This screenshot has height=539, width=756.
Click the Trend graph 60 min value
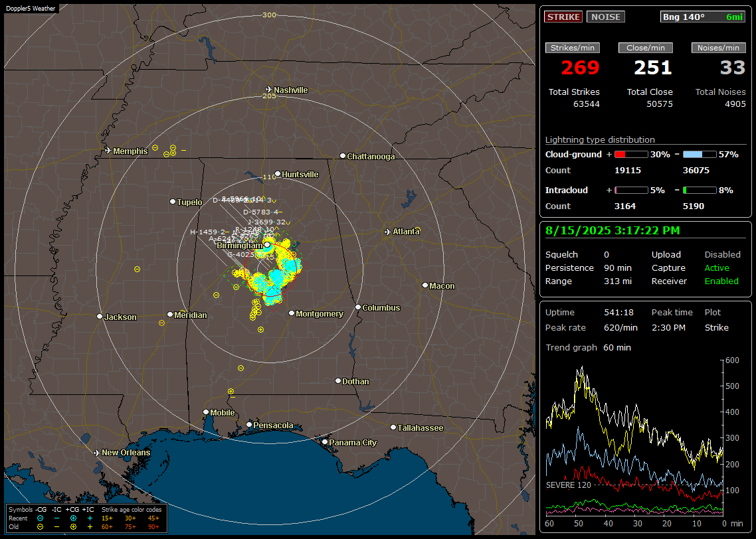[617, 348]
